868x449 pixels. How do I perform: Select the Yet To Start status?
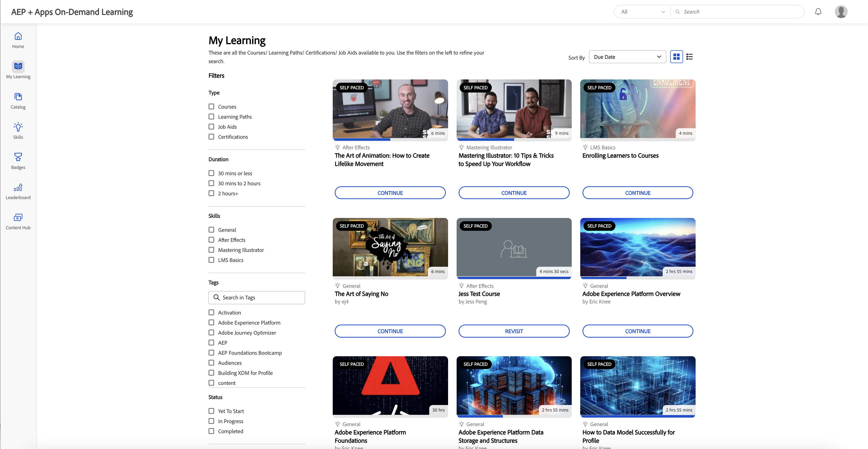click(211, 411)
